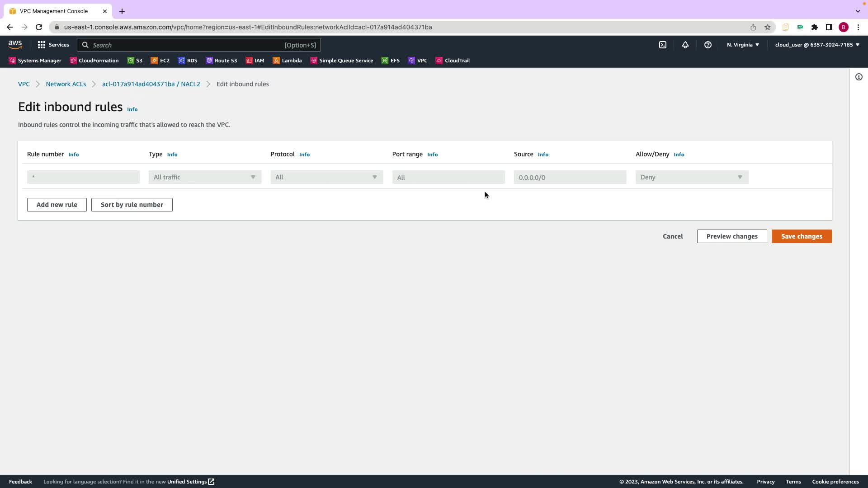
Task: Click the AWS logo home icon
Action: pyautogui.click(x=15, y=45)
